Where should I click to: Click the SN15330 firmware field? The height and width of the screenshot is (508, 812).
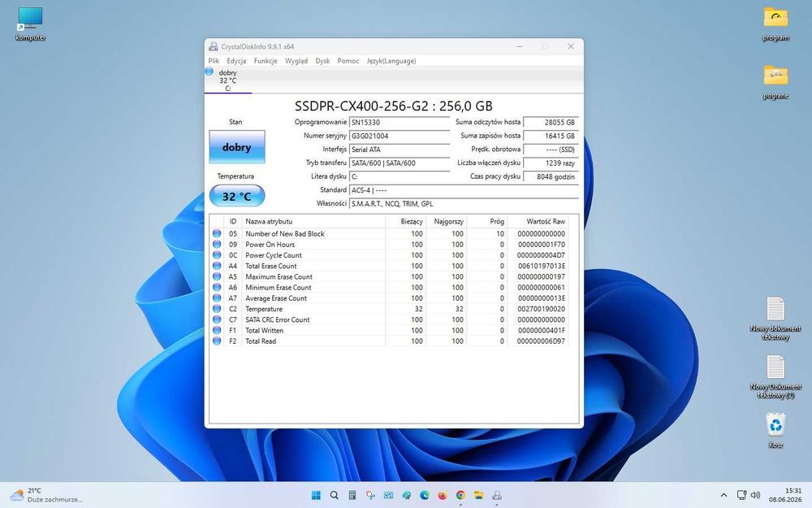[x=400, y=123]
